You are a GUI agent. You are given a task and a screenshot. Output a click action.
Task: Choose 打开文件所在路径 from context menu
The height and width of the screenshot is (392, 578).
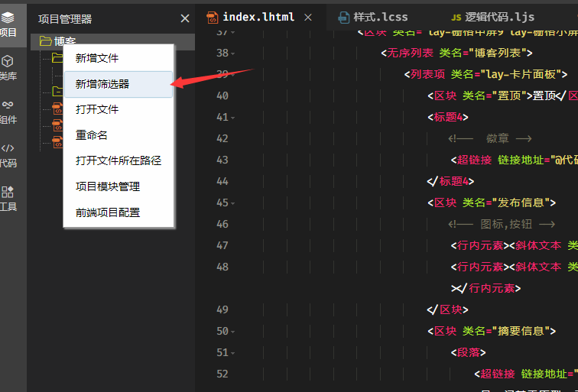[x=119, y=160]
